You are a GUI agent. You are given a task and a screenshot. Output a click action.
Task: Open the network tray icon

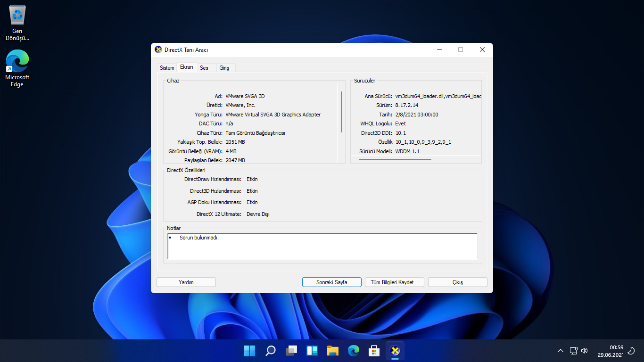coord(573,351)
